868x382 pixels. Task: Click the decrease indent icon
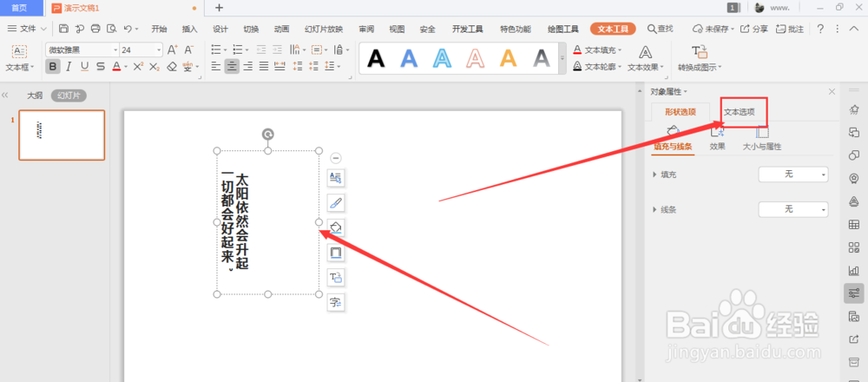tap(261, 49)
